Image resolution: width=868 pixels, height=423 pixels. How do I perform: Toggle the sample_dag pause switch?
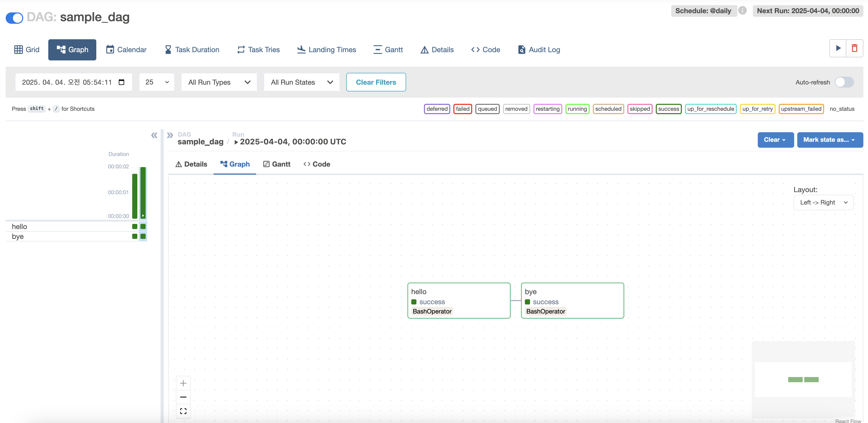pyautogui.click(x=14, y=18)
